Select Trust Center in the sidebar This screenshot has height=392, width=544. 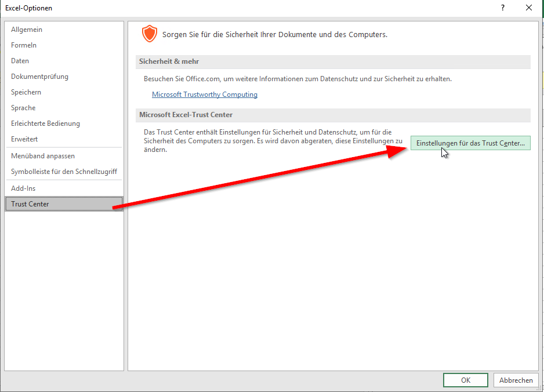tap(30, 204)
